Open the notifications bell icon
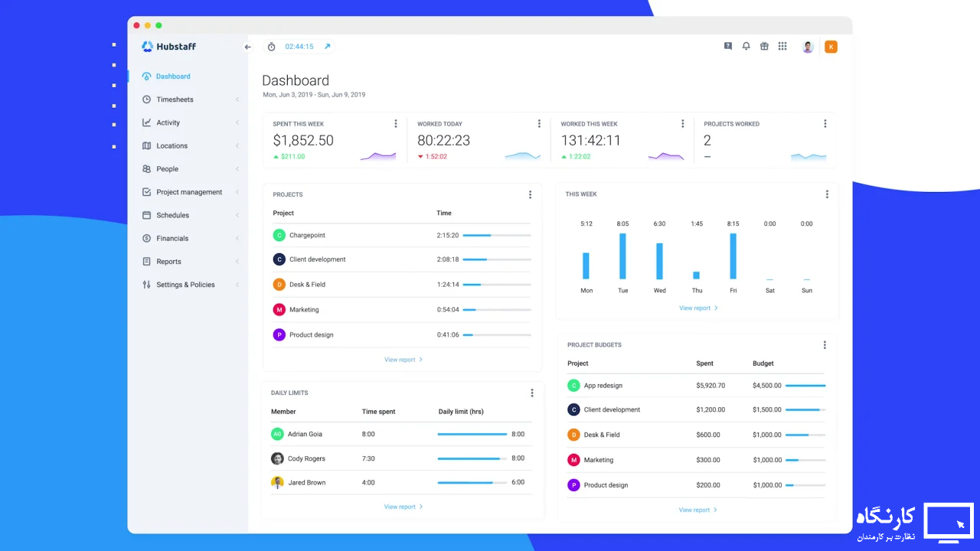980x551 pixels. 746,46
